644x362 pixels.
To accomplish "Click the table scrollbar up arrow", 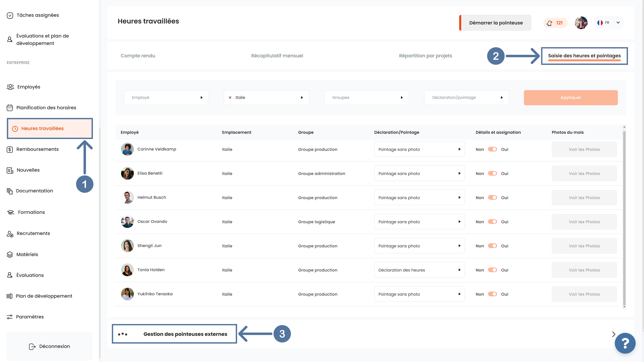I will click(624, 127).
